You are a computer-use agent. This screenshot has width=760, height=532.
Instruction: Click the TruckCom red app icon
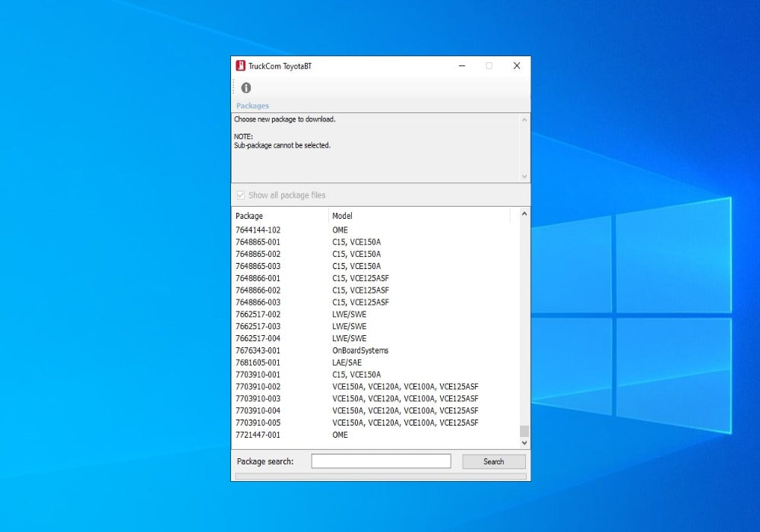click(240, 66)
